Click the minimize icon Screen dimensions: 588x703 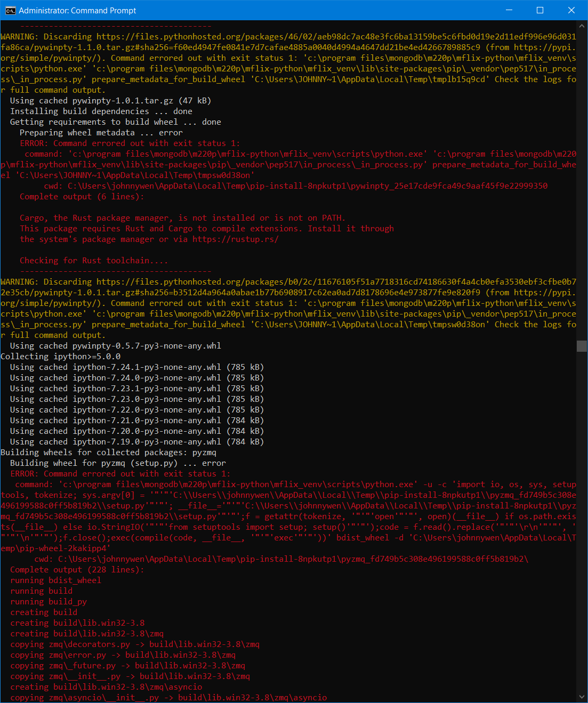pos(509,10)
